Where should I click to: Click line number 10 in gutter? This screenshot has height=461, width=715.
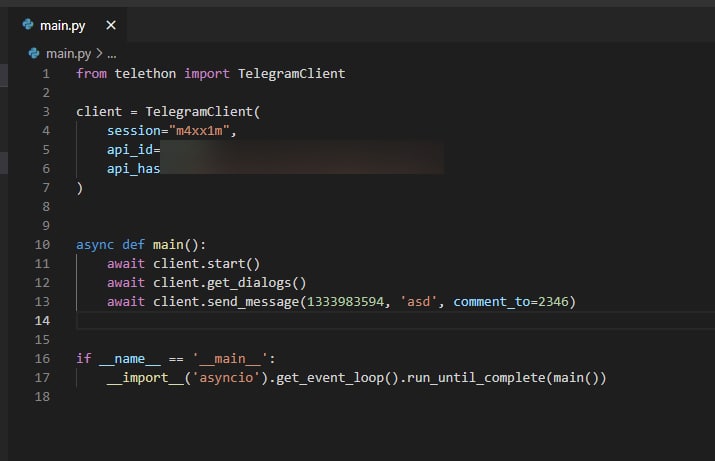(x=42, y=245)
